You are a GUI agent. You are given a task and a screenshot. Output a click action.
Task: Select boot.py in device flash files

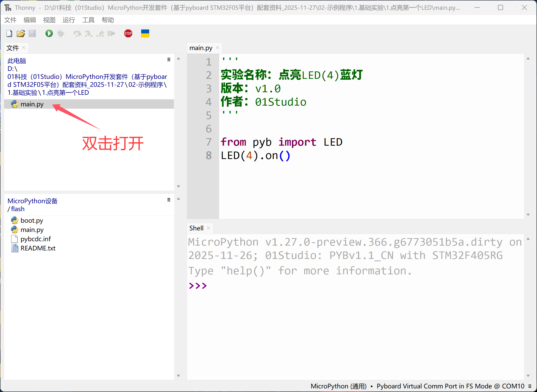coord(32,220)
